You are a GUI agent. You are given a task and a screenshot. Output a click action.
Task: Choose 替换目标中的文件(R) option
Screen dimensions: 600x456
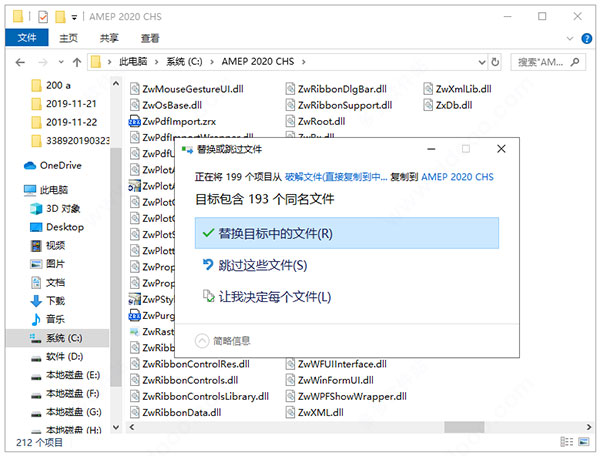266,232
